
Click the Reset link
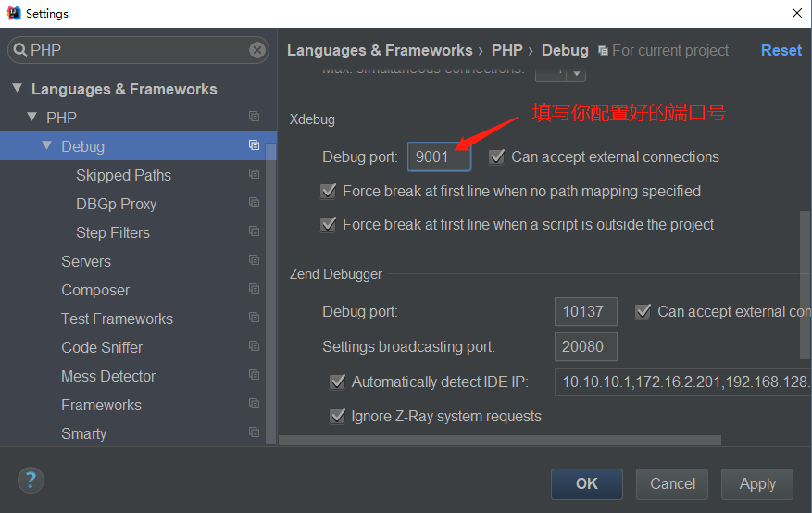click(x=781, y=50)
